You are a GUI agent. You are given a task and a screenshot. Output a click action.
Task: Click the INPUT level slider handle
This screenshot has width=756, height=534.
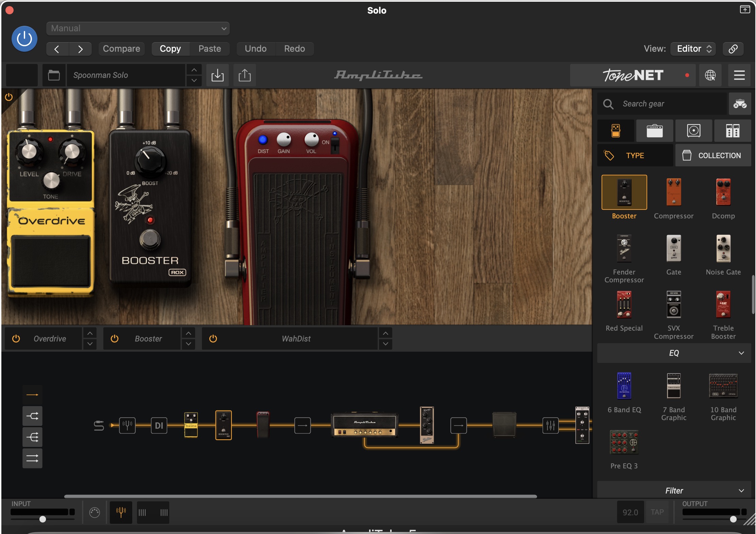(42, 519)
